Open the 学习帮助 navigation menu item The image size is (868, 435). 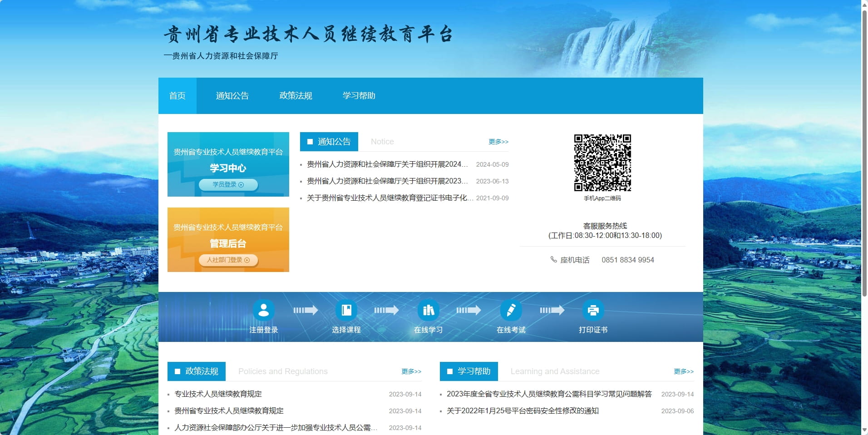tap(359, 96)
